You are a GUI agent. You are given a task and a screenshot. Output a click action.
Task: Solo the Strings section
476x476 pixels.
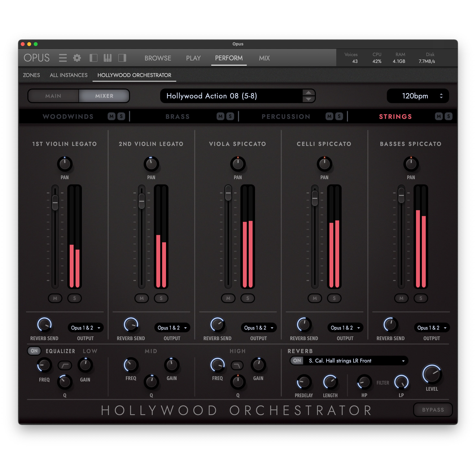point(448,116)
